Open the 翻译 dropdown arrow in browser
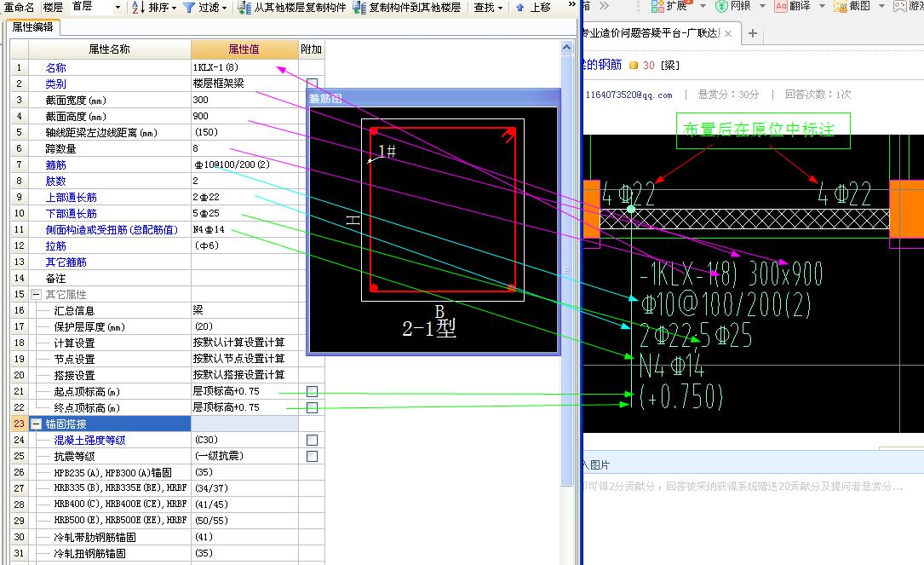Screen dimensions: 924x565 822,7
